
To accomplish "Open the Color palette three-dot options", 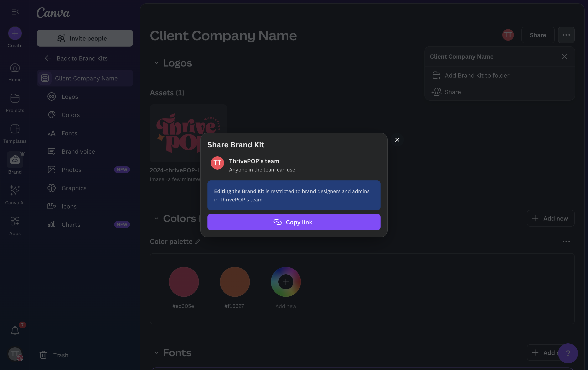I will [x=566, y=242].
